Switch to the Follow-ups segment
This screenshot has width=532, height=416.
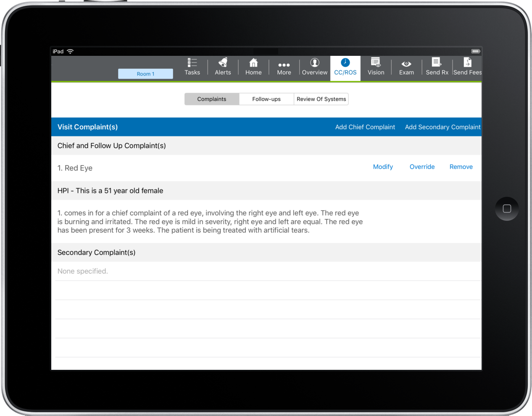tap(266, 99)
